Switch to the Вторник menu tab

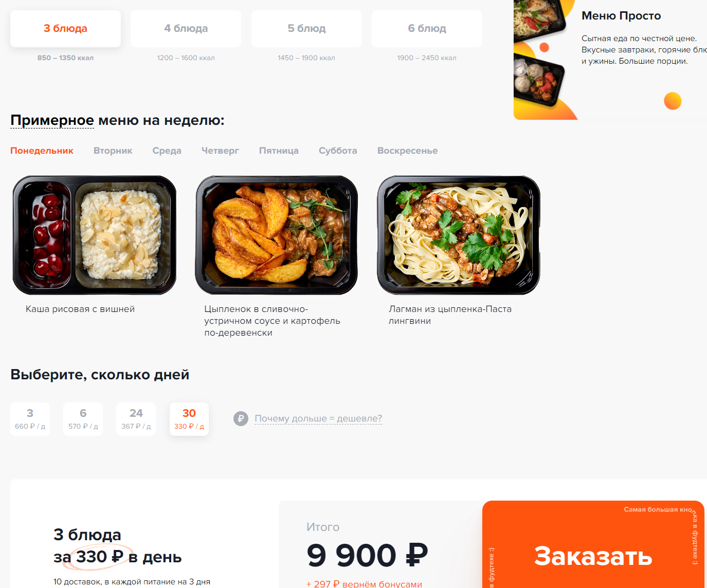coord(113,151)
